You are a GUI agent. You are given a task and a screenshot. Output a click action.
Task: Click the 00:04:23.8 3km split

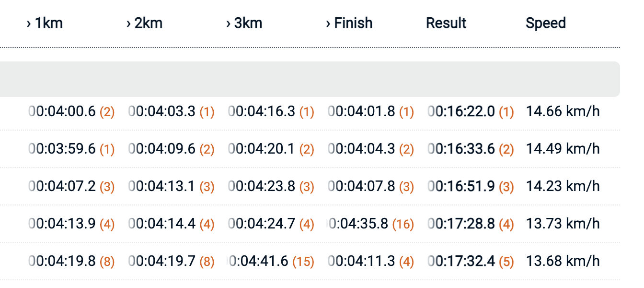pos(262,186)
